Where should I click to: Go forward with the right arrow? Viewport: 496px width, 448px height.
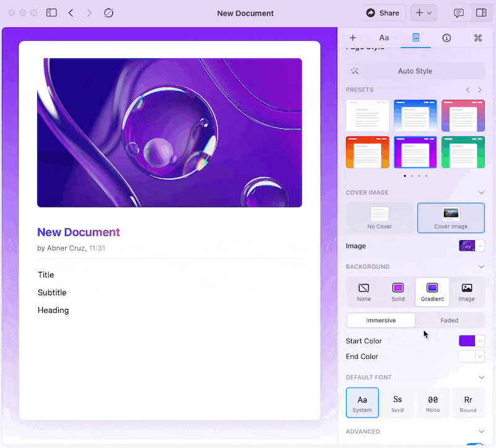point(89,12)
